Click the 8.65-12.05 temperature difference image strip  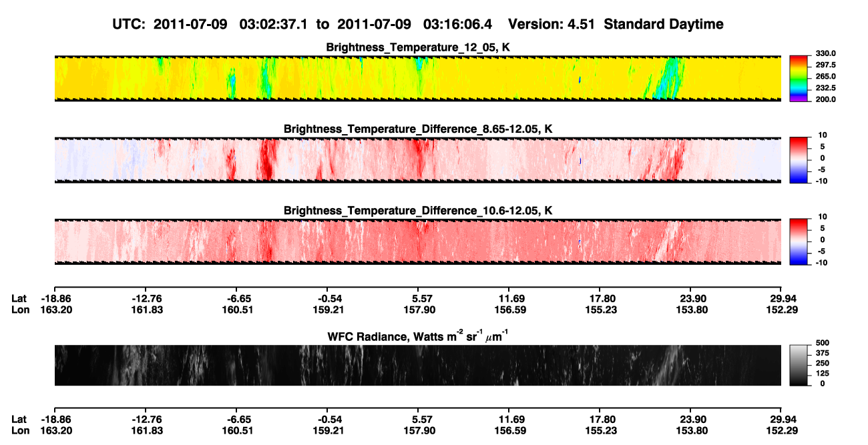click(x=418, y=159)
